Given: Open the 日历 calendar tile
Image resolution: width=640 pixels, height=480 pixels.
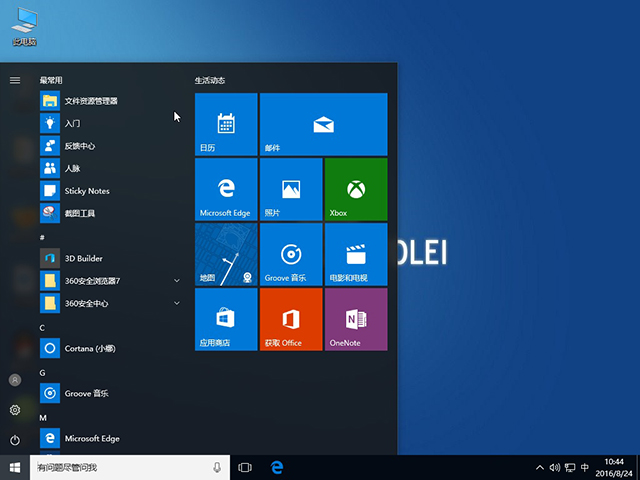Looking at the screenshot, I should pyautogui.click(x=226, y=124).
